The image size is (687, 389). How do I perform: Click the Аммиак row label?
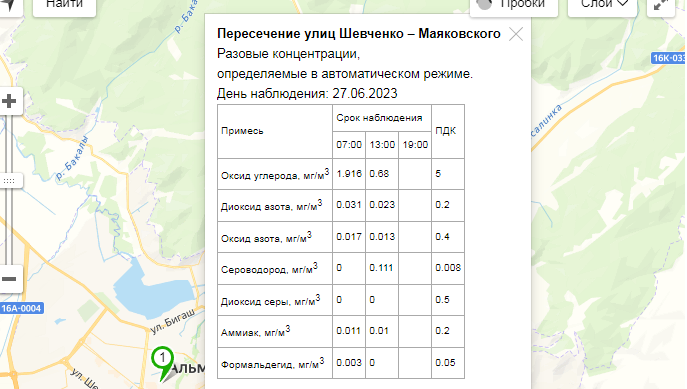click(255, 332)
